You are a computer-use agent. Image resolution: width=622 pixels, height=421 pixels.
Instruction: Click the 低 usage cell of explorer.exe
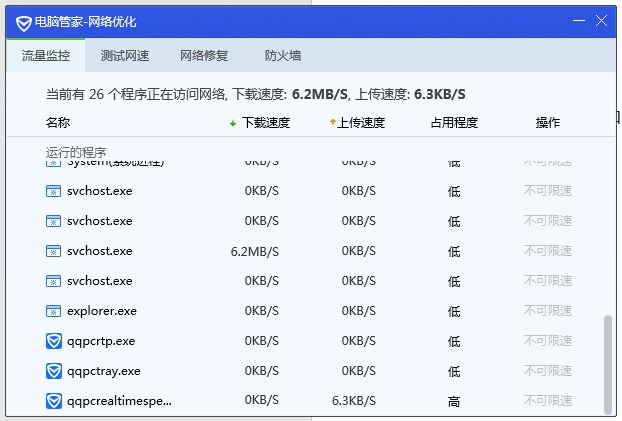click(x=454, y=311)
